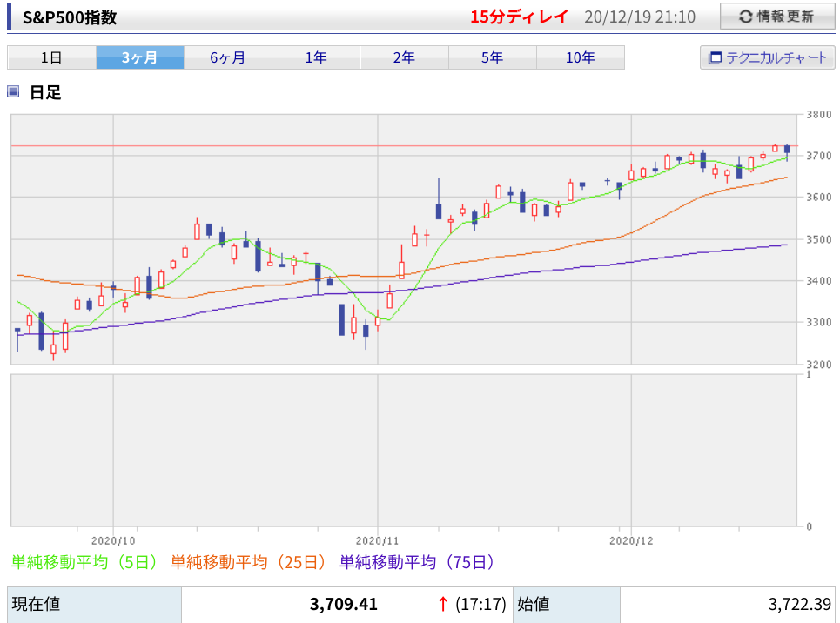Screen dimensions: 840x623
Task: Click the 3500 price axis label
Action: (x=819, y=239)
